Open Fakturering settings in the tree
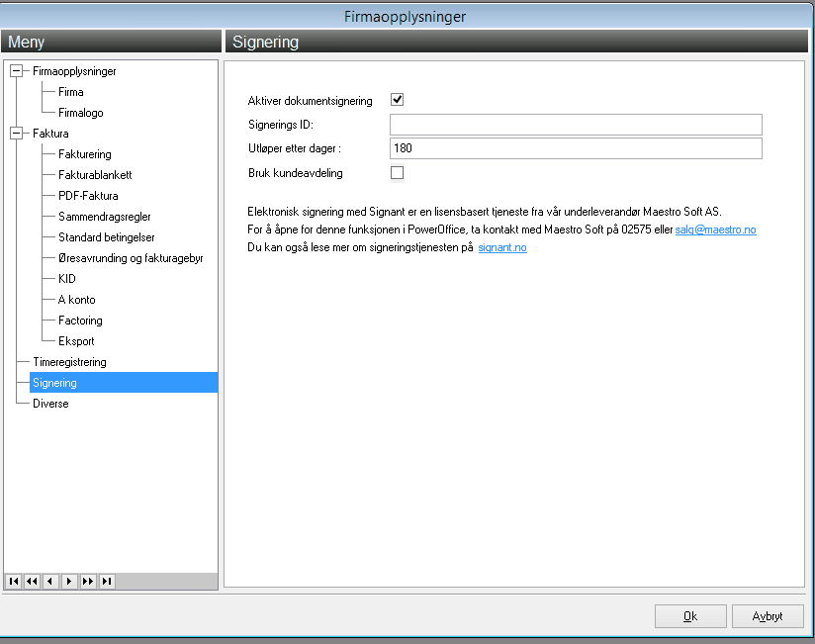Screen dimensions: 815x644 click(x=85, y=154)
